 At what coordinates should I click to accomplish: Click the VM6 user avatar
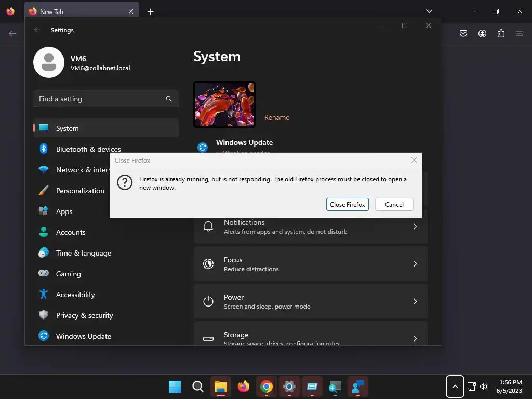(x=49, y=62)
